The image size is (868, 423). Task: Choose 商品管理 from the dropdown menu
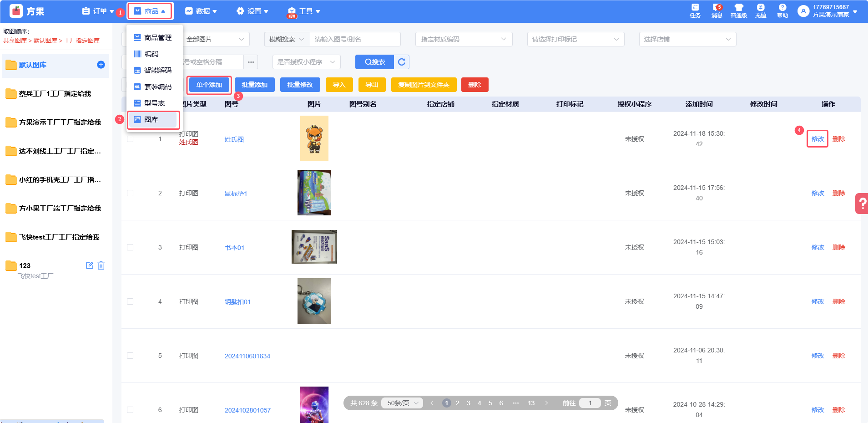[154, 37]
